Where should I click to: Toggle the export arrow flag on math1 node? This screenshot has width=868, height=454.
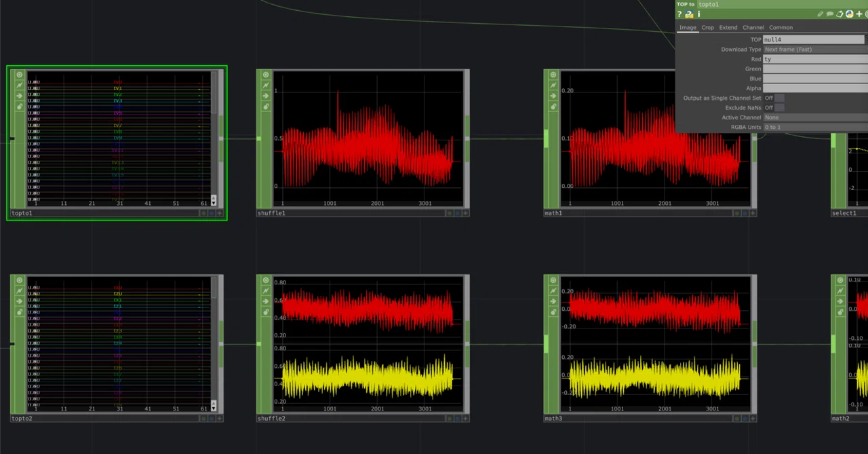tap(553, 96)
